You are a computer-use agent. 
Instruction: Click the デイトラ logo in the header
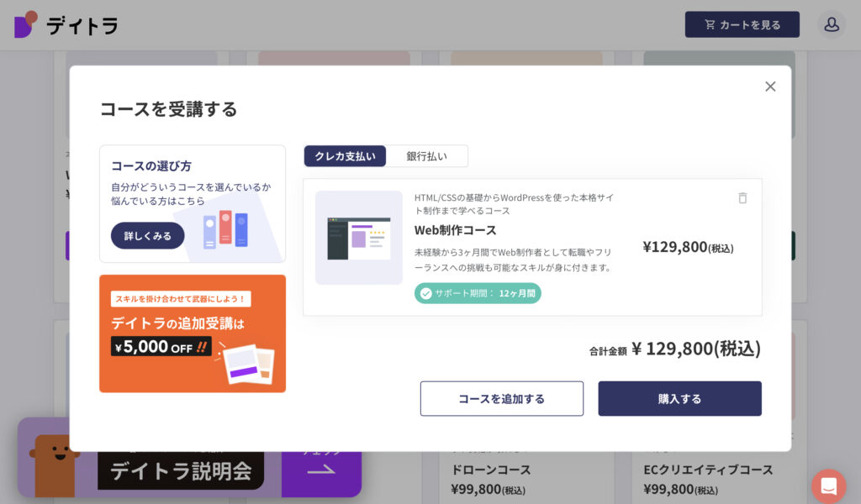(66, 24)
